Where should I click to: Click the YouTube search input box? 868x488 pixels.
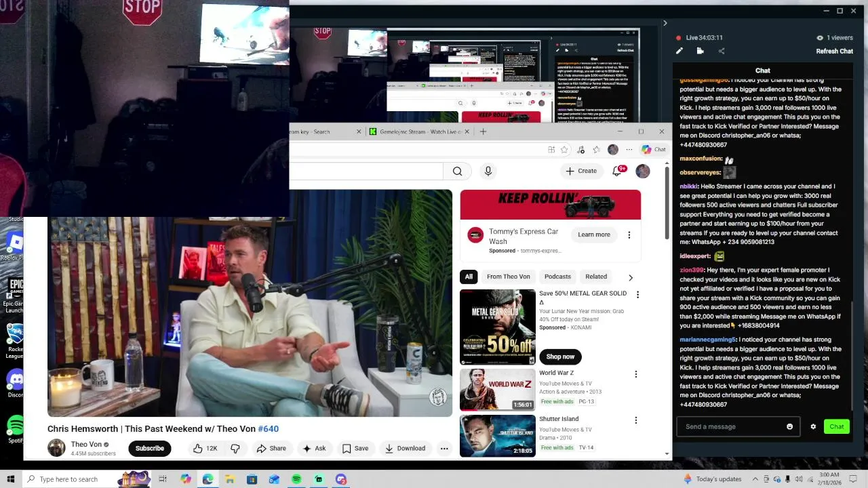point(366,171)
